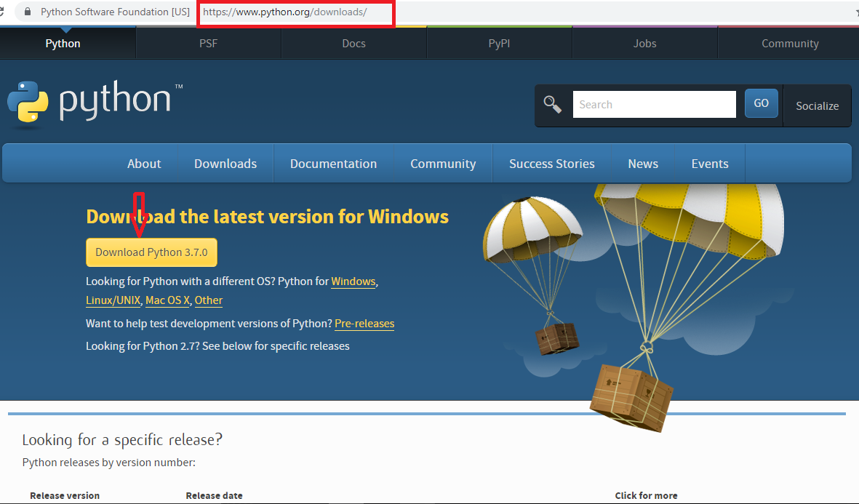The height and width of the screenshot is (504, 859).
Task: Open the Downloads menu
Action: tap(225, 163)
